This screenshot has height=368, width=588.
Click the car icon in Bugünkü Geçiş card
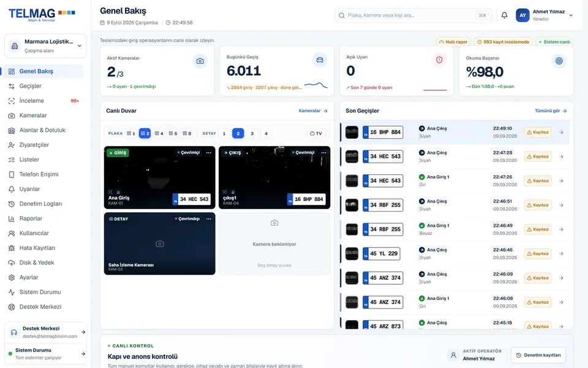click(x=320, y=60)
